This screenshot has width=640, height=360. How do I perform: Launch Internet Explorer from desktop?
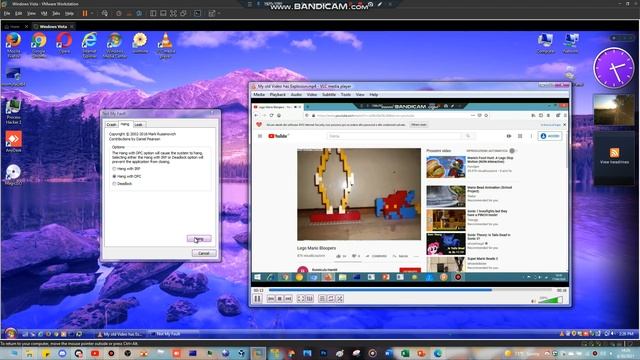(89, 44)
